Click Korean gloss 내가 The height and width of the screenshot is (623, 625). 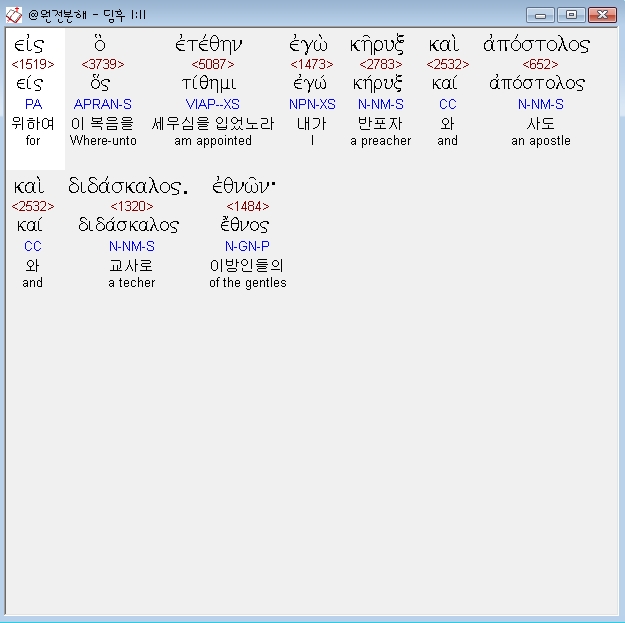[312, 123]
